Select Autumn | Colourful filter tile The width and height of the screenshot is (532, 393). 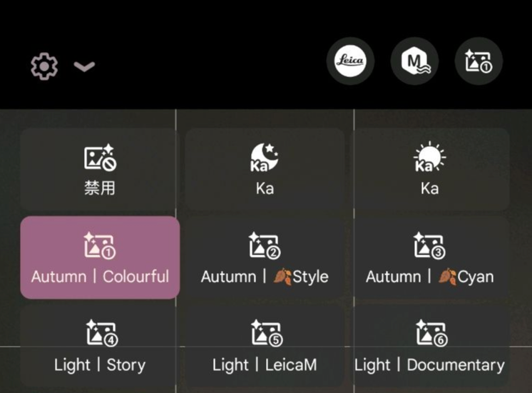(x=100, y=257)
